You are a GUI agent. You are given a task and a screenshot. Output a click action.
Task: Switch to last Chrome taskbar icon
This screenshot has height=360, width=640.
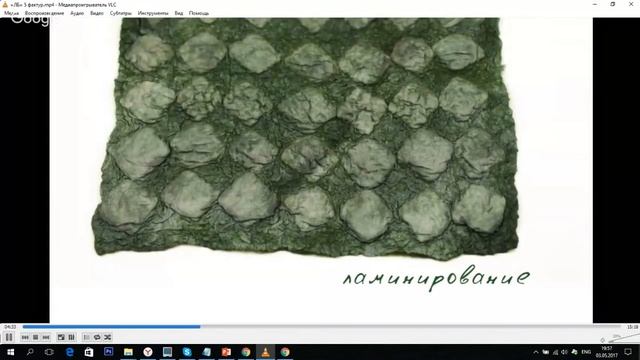[285, 352]
